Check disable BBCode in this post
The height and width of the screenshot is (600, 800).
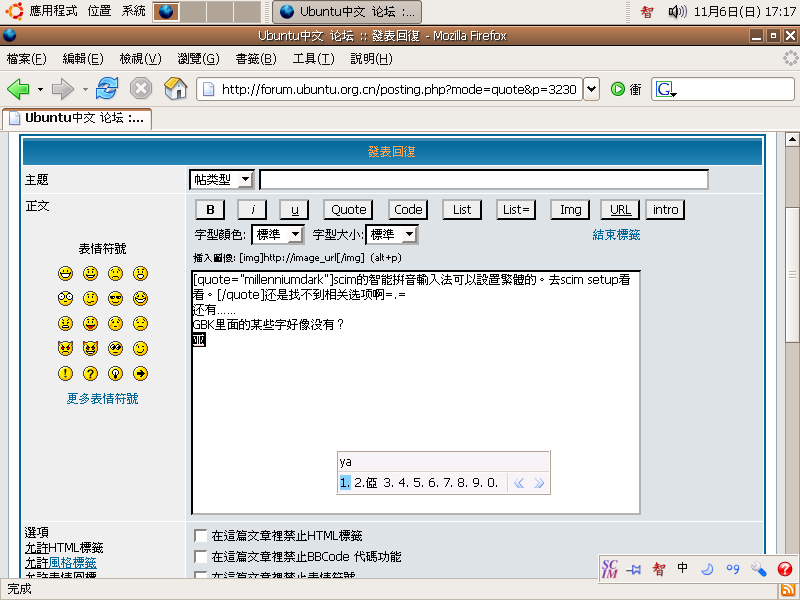point(201,557)
